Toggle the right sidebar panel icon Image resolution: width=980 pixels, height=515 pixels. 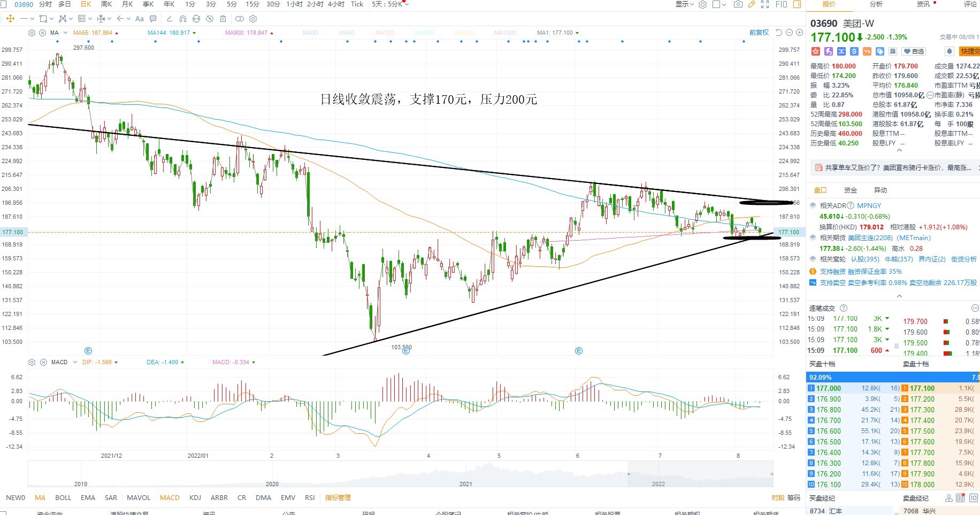tap(797, 4)
